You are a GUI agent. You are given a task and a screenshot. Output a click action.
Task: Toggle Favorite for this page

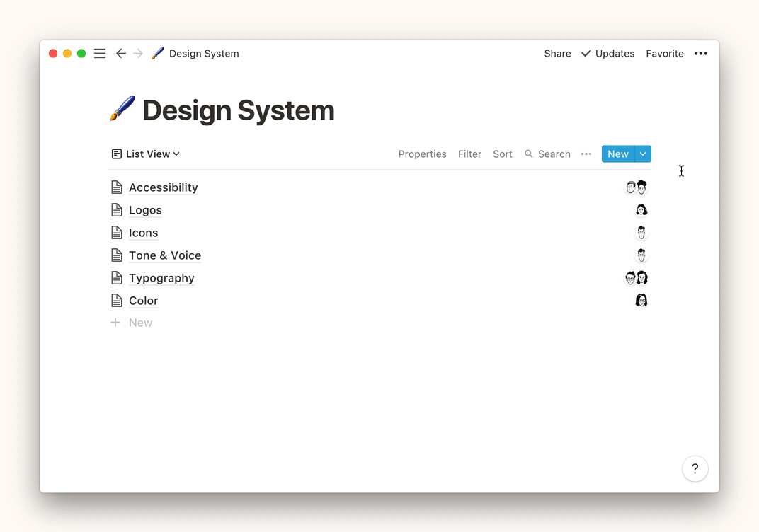tap(664, 54)
